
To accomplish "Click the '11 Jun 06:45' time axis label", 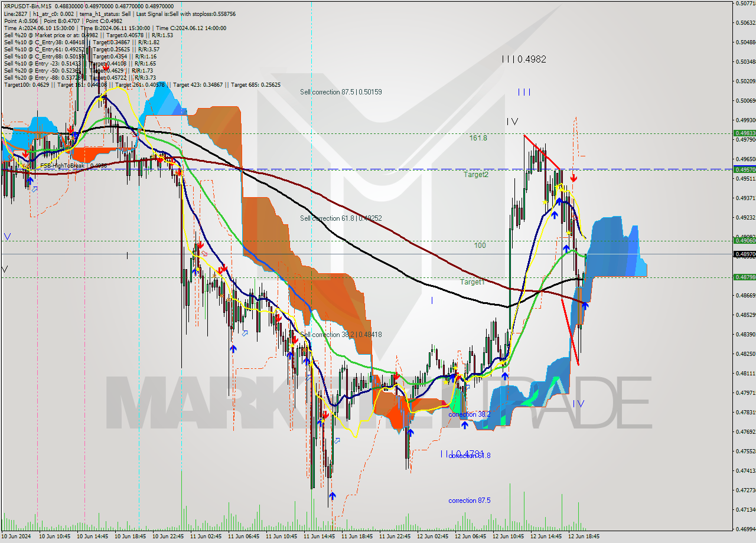I will pyautogui.click(x=243, y=537).
